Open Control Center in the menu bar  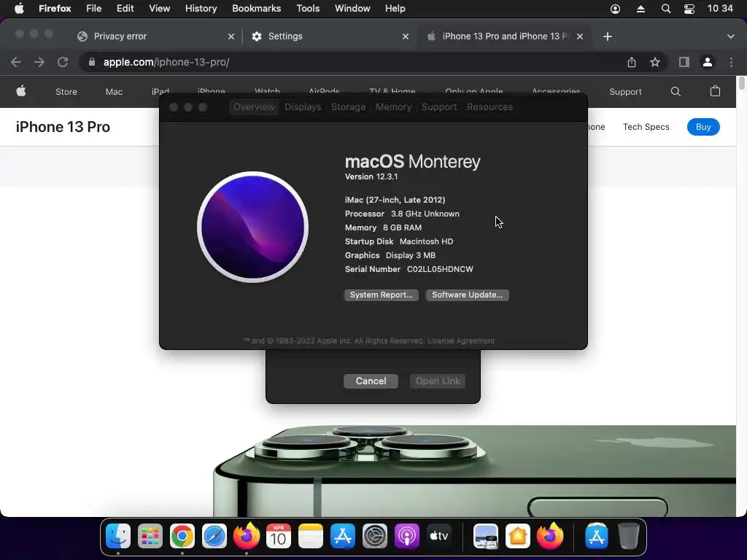point(689,9)
